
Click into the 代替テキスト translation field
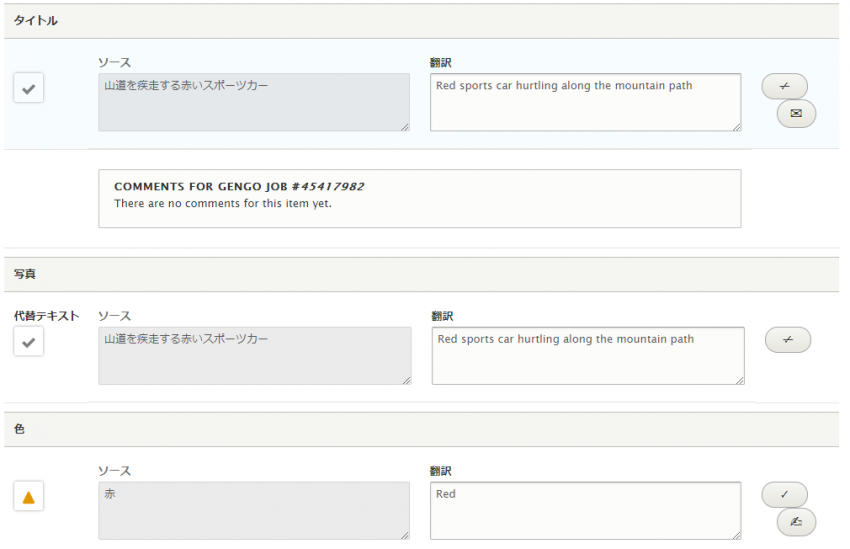tap(587, 355)
